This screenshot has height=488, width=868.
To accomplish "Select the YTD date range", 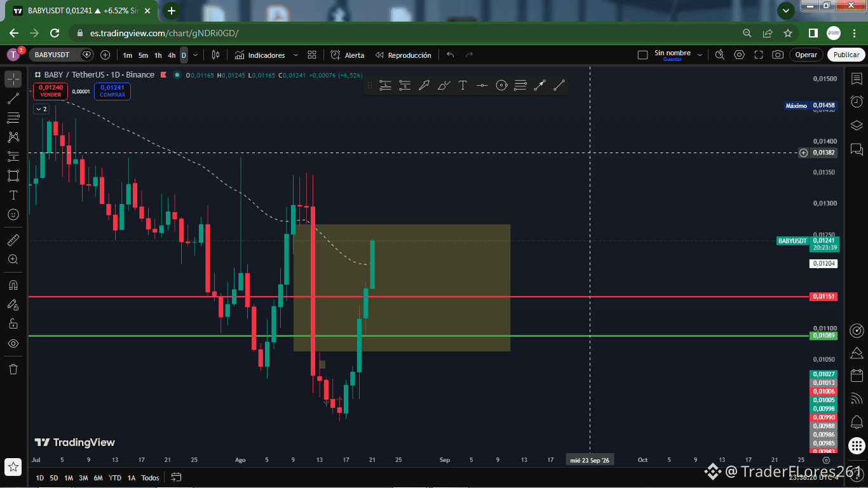I will pos(115,478).
